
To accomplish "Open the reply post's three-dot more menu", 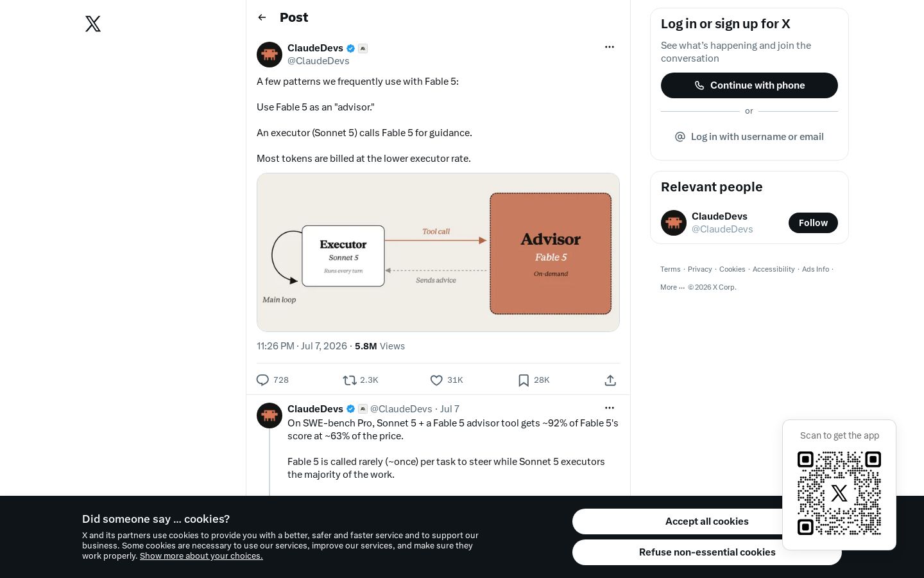I will 610,408.
